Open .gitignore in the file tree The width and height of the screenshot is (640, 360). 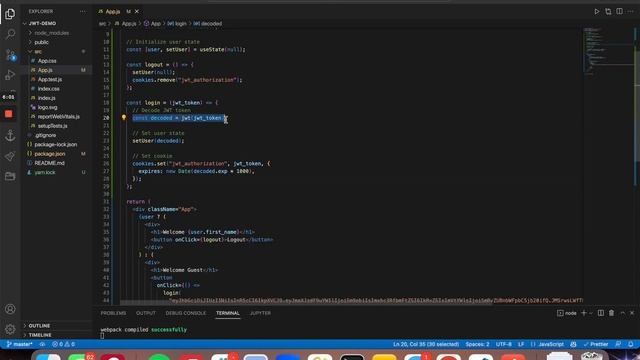45,135
